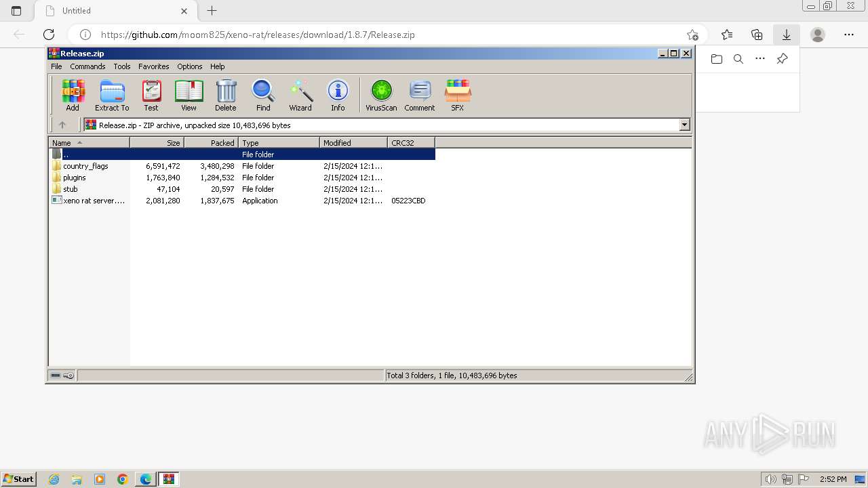Open browser Settings and more menu

pyautogui.click(x=849, y=35)
